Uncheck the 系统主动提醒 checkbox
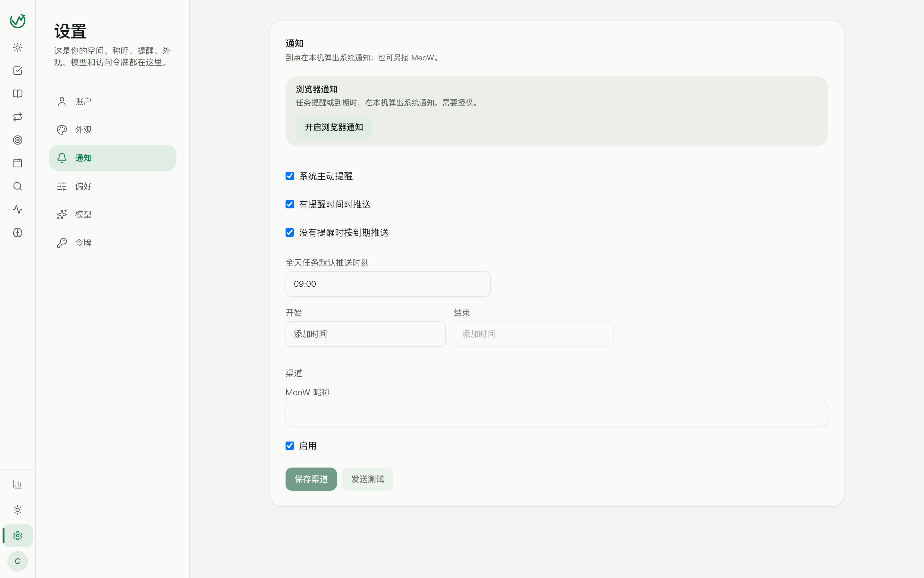The image size is (924, 578). [290, 176]
